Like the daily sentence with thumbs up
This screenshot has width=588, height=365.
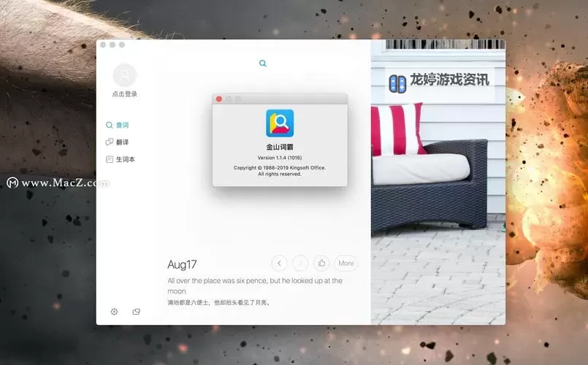[321, 263]
